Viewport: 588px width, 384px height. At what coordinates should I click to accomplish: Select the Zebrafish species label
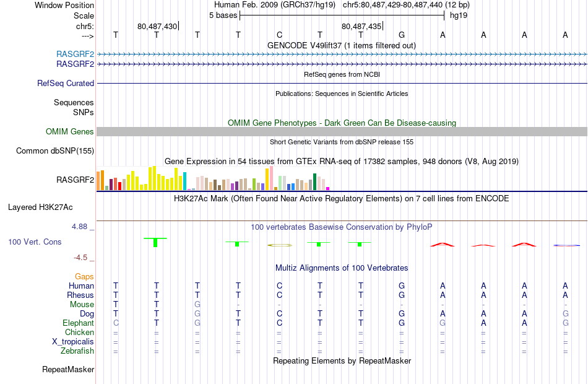(77, 351)
